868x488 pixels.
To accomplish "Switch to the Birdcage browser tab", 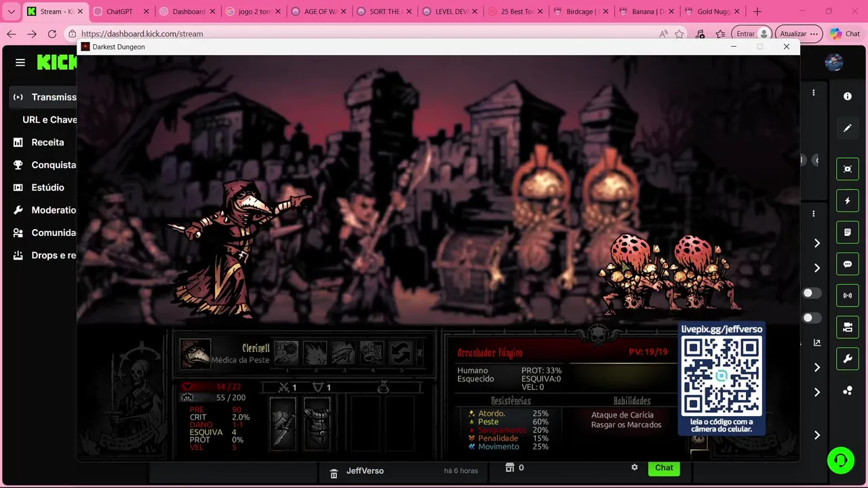I will tap(582, 12).
